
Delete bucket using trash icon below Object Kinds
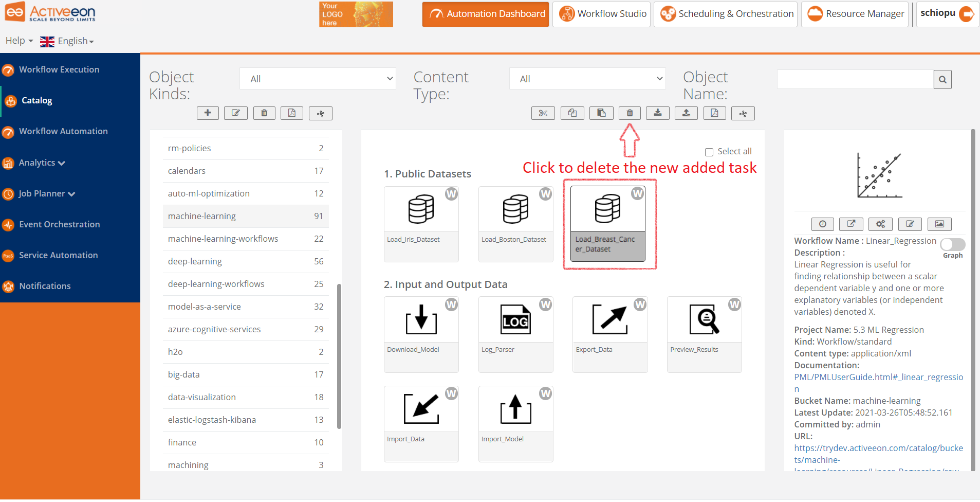coord(264,113)
